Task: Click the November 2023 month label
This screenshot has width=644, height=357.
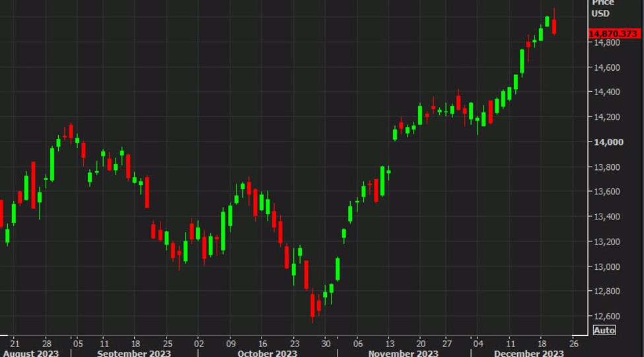Action: pos(404,353)
